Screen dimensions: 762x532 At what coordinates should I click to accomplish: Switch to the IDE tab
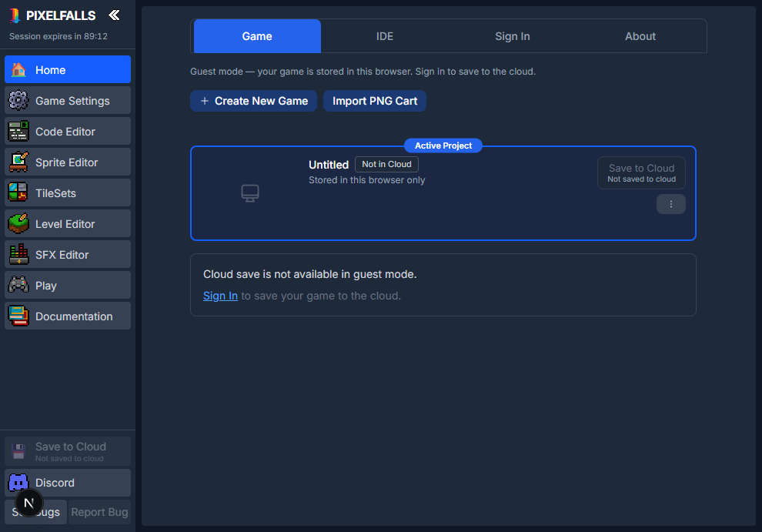coord(384,36)
